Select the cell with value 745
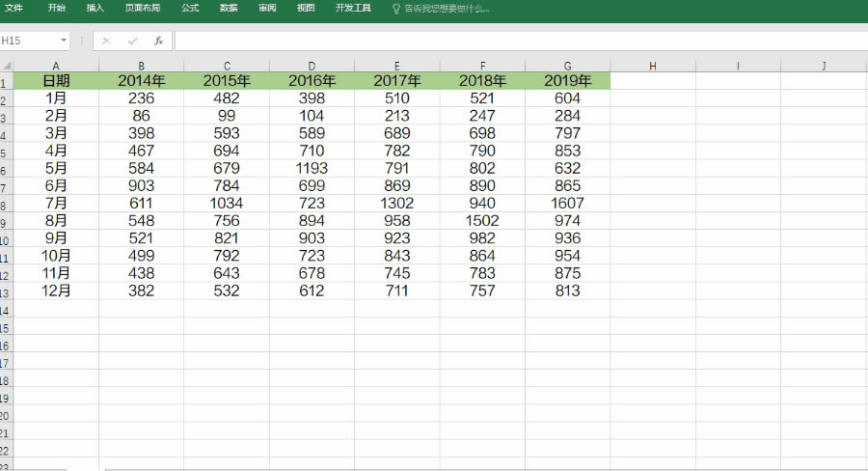868x471 pixels. pyautogui.click(x=397, y=273)
